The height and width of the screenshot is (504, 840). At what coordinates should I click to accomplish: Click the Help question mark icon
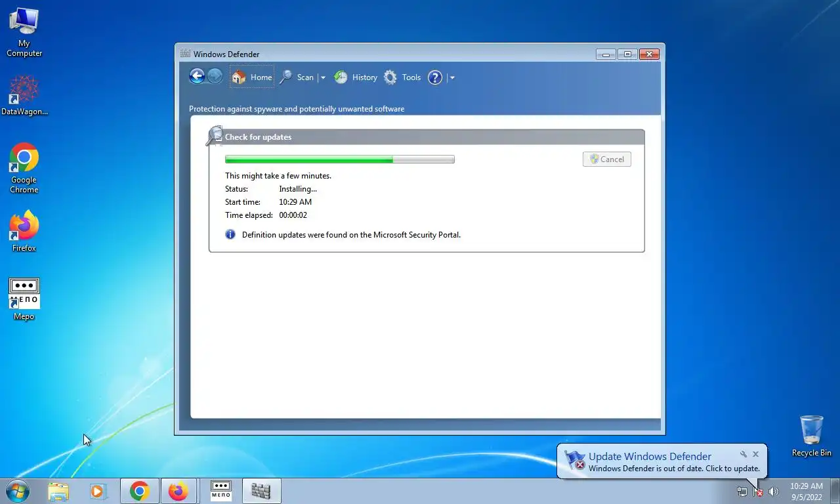[435, 77]
